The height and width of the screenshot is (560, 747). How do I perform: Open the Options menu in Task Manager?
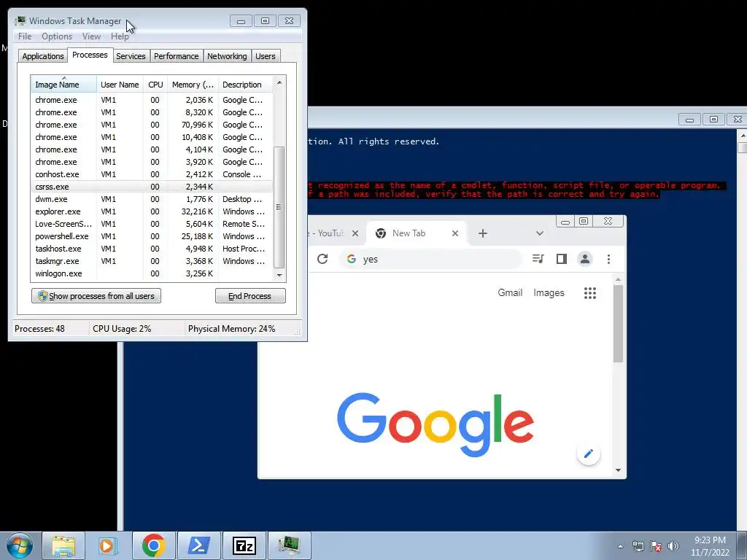(x=57, y=36)
